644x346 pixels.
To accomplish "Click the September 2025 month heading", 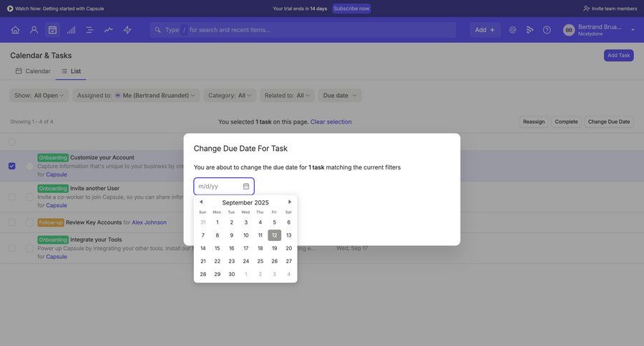I will (x=245, y=202).
